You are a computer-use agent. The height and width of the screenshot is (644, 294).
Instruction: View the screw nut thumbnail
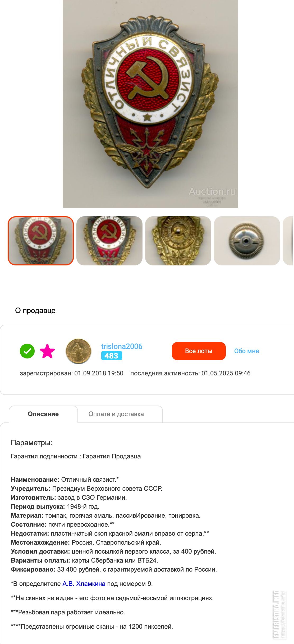(247, 241)
